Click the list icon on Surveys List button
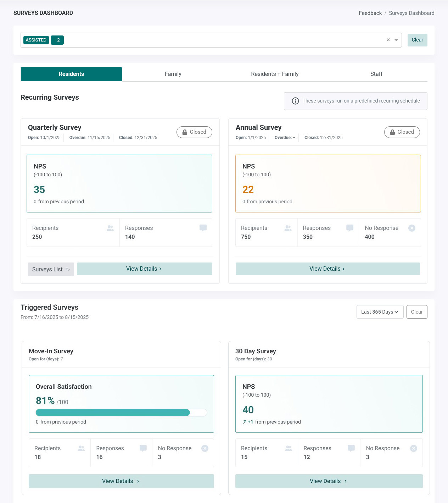The width and height of the screenshot is (448, 503). pos(67,270)
